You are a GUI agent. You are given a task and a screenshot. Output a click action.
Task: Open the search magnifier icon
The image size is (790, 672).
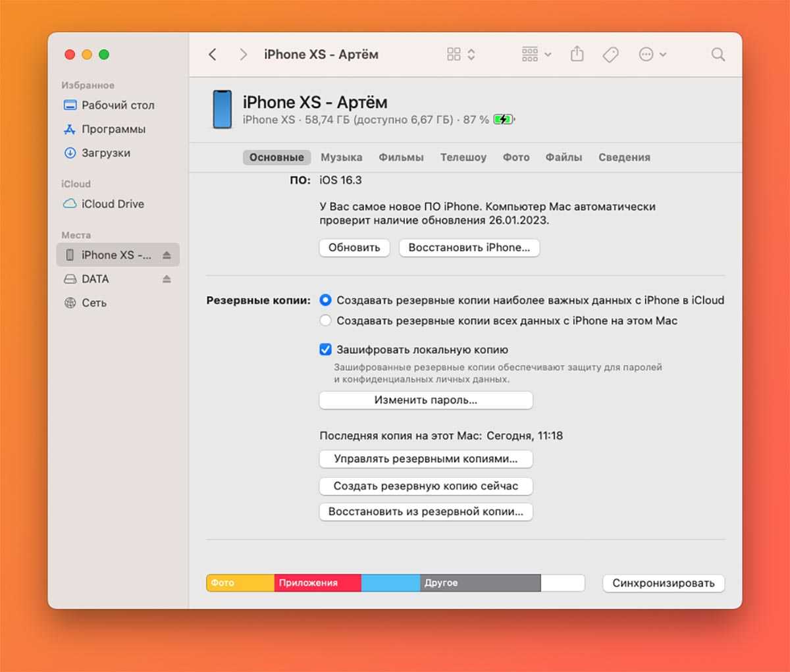pos(718,55)
